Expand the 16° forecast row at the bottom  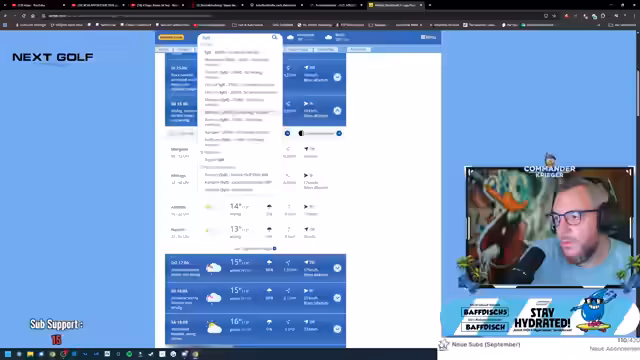pos(337,329)
